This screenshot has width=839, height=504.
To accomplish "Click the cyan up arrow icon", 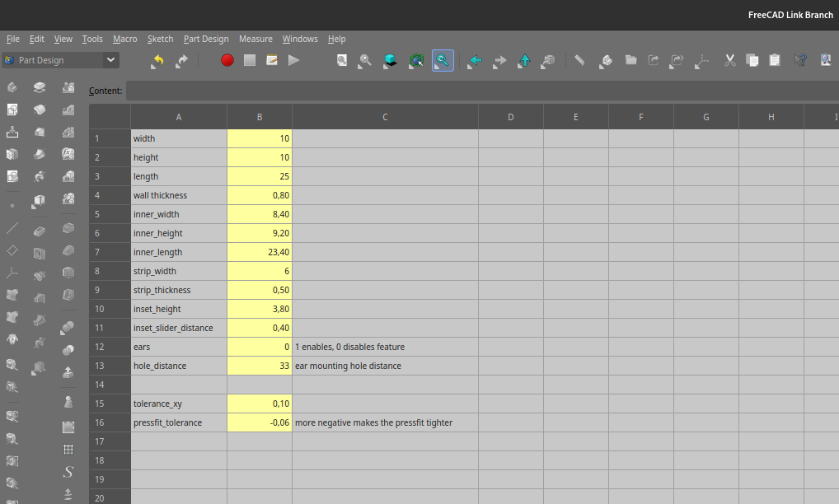I will 524,60.
